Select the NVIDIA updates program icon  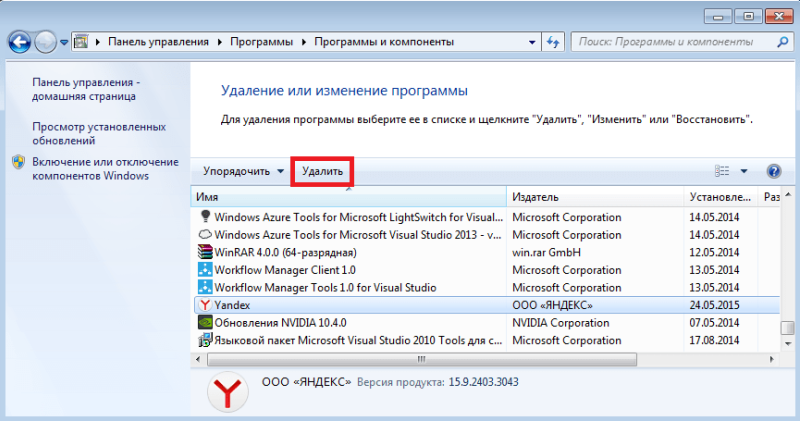pyautogui.click(x=205, y=323)
